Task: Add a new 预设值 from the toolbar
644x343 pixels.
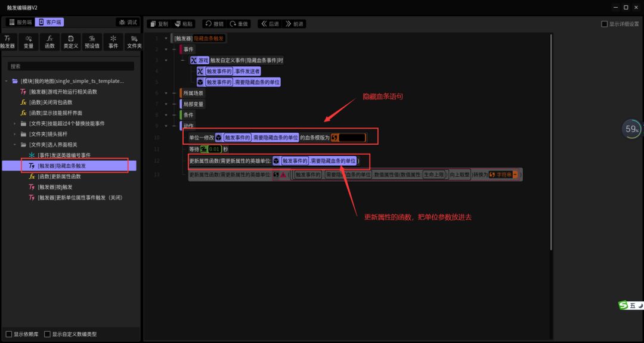Action: pyautogui.click(x=92, y=42)
